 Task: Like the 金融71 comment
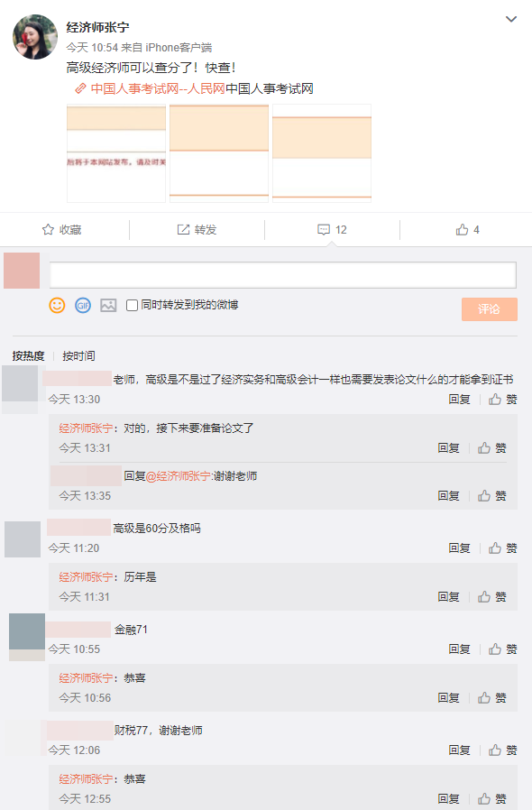click(502, 649)
